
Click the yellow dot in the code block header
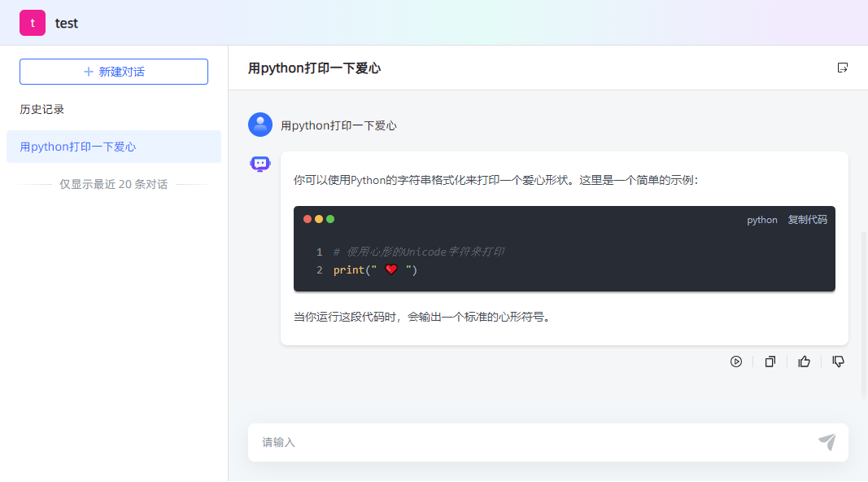coord(318,219)
